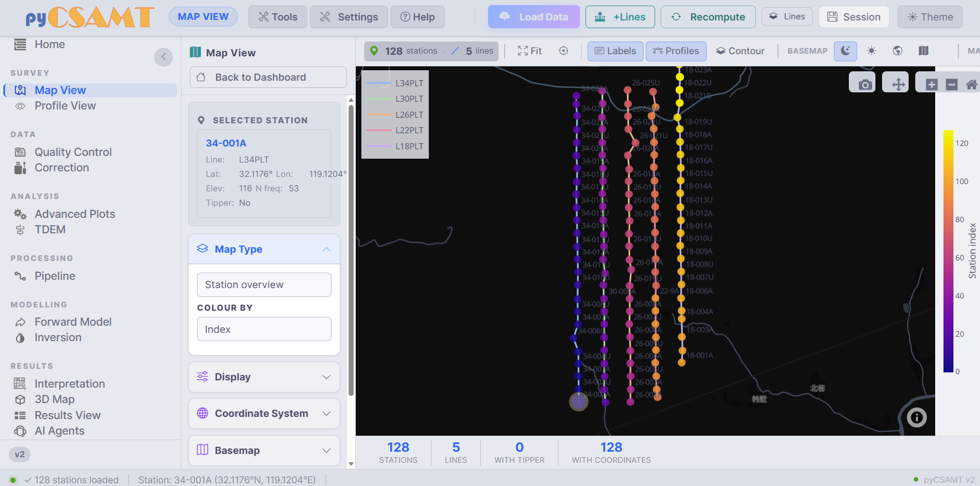Zoom out with the minus map button

[952, 85]
